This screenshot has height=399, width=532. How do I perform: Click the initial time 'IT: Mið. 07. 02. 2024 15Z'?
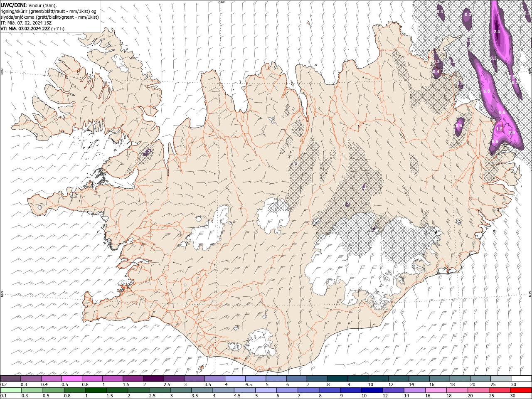26,23
